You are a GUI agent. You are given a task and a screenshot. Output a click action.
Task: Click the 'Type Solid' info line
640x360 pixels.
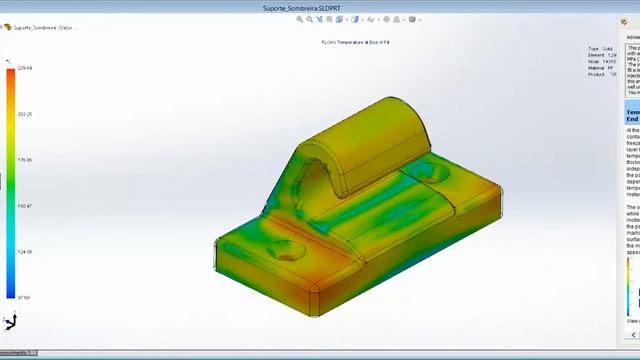pyautogui.click(x=600, y=49)
